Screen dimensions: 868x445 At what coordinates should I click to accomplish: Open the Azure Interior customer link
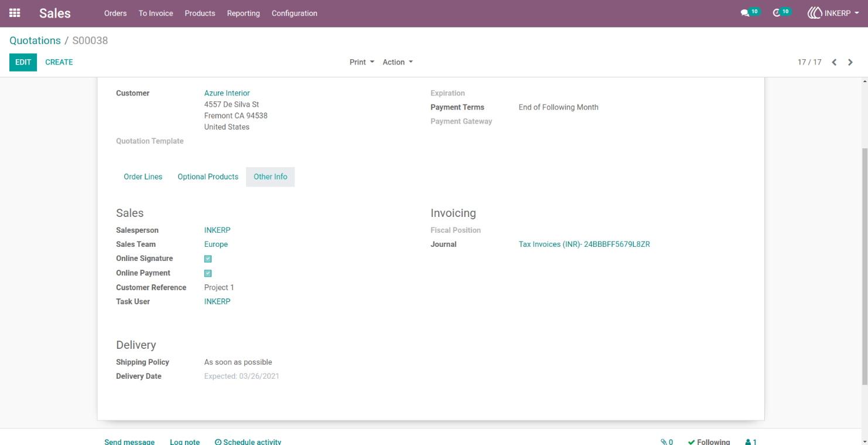[x=227, y=93]
